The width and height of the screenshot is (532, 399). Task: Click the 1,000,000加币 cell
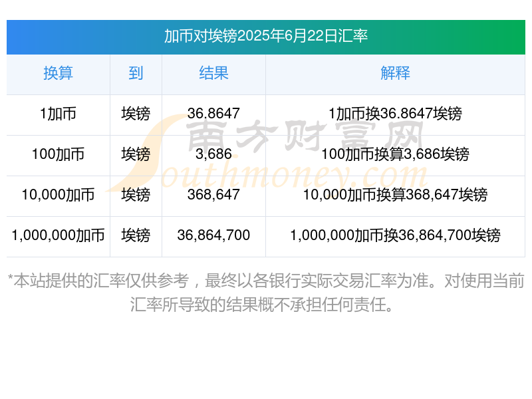tap(58, 235)
